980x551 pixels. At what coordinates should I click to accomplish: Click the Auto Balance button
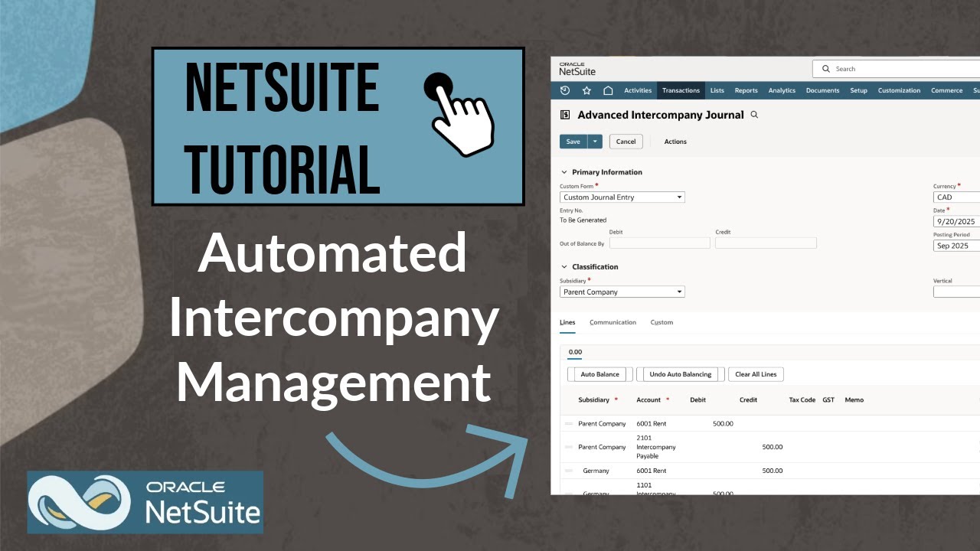click(x=599, y=374)
